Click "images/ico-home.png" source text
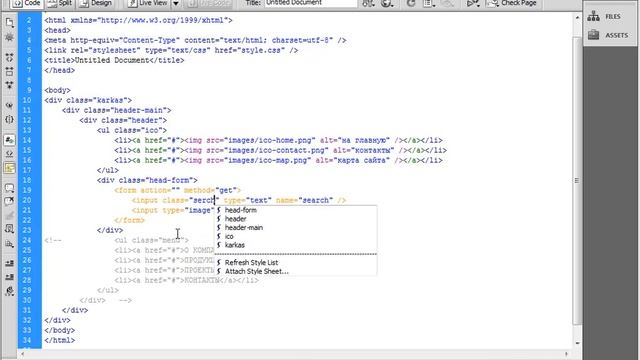Image resolution: width=640 pixels, height=360 pixels. [x=269, y=140]
